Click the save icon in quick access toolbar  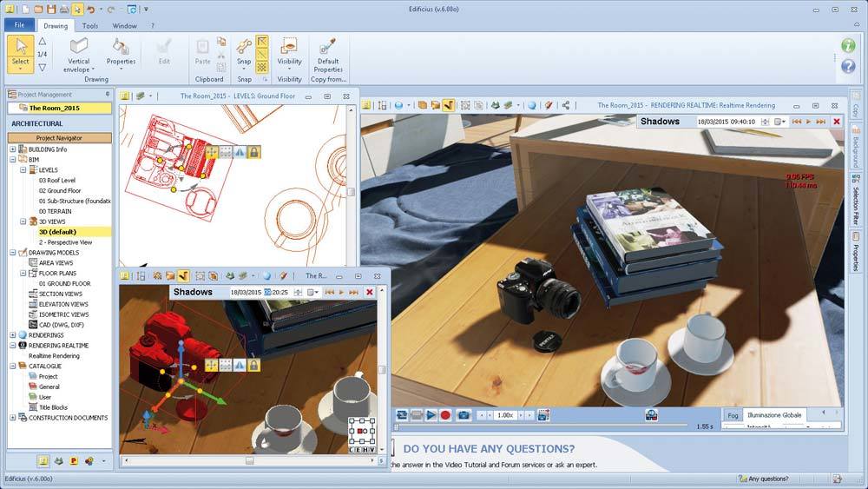(x=50, y=9)
